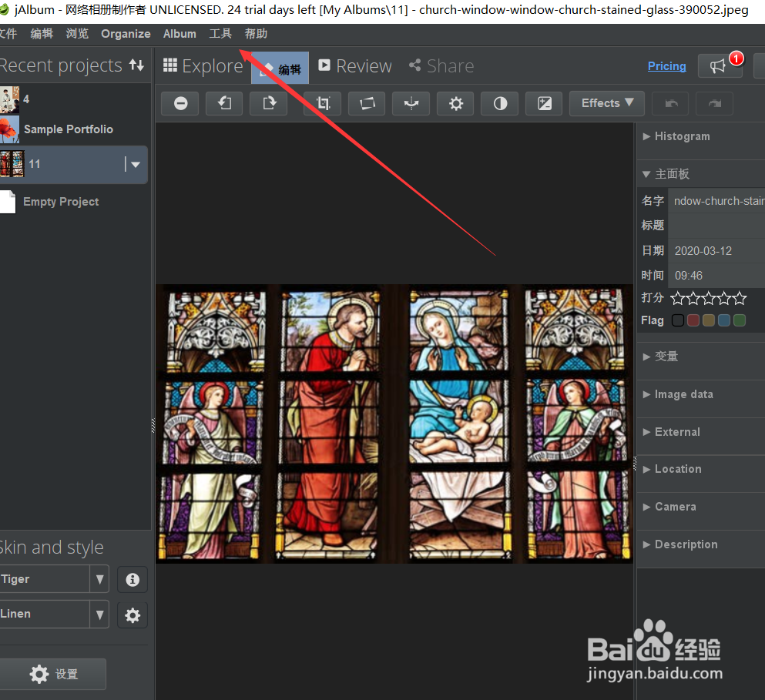Viewport: 765px width, 700px height.
Task: Open the Effects dropdown
Action: click(607, 103)
